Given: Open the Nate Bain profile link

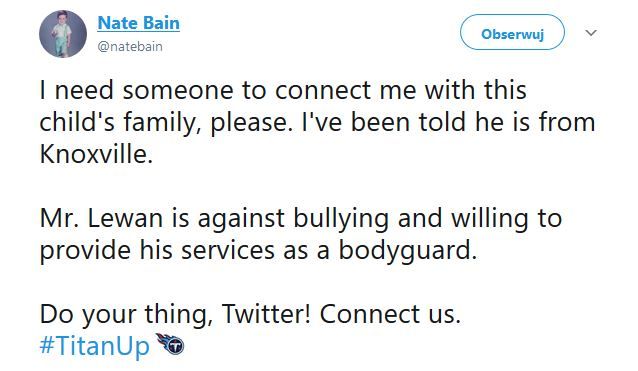Looking at the screenshot, I should pyautogui.click(x=138, y=23).
